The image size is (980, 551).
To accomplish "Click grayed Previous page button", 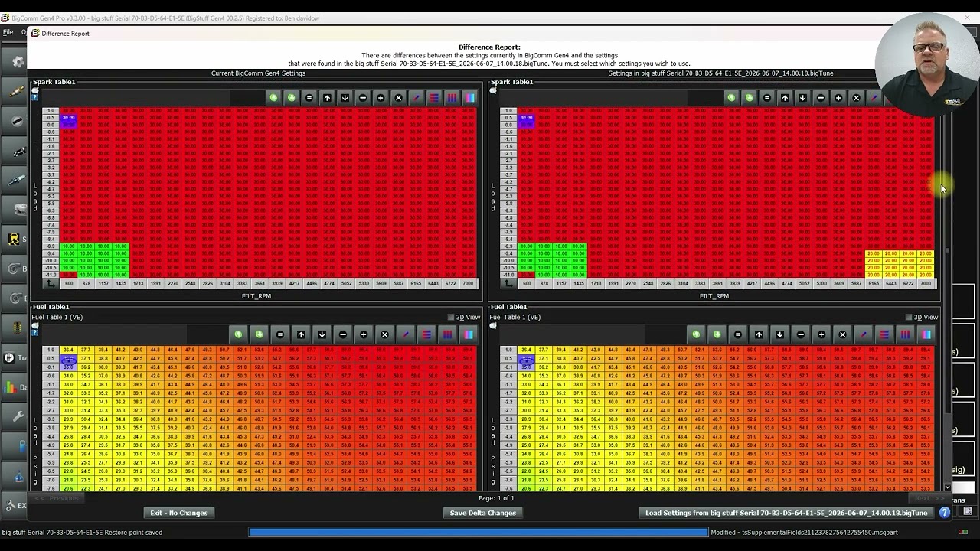I will point(57,498).
